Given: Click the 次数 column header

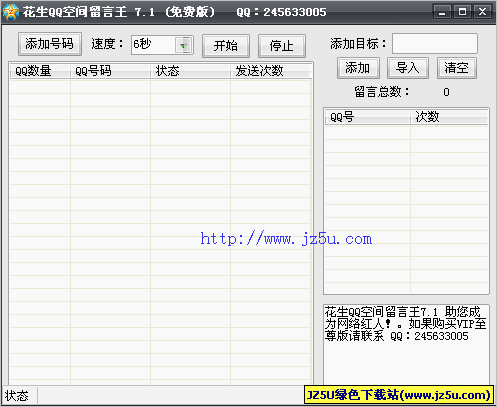Looking at the screenshot, I should click(449, 117).
